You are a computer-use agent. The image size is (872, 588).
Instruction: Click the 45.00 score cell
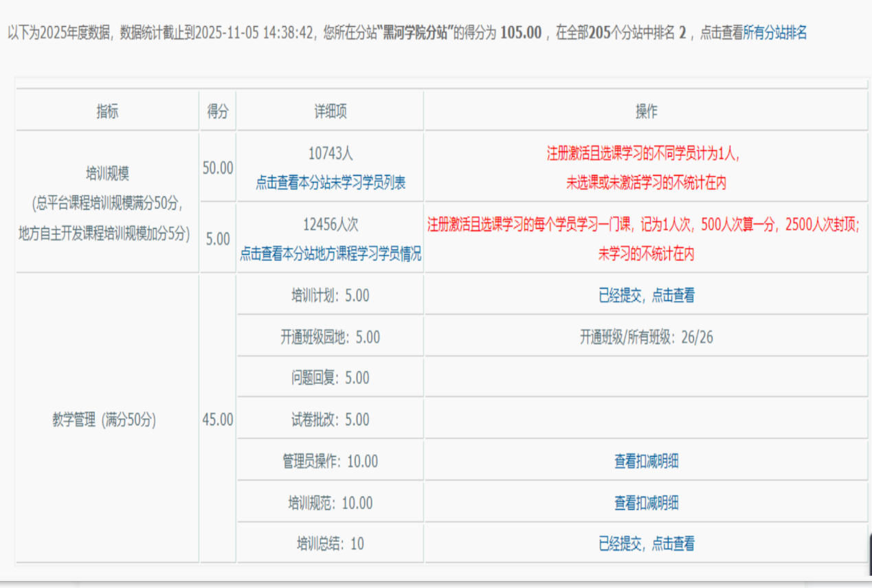click(x=218, y=420)
